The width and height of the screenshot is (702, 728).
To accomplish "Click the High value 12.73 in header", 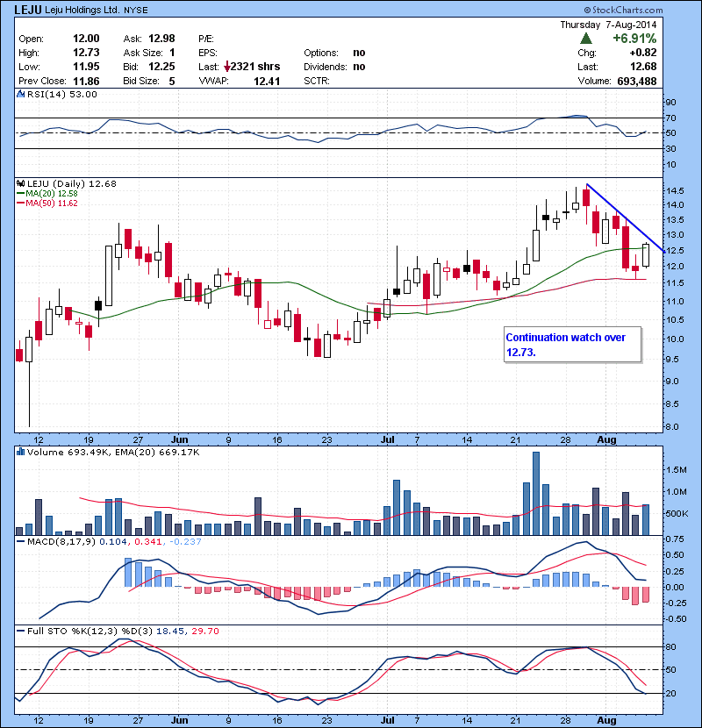I will tap(86, 53).
